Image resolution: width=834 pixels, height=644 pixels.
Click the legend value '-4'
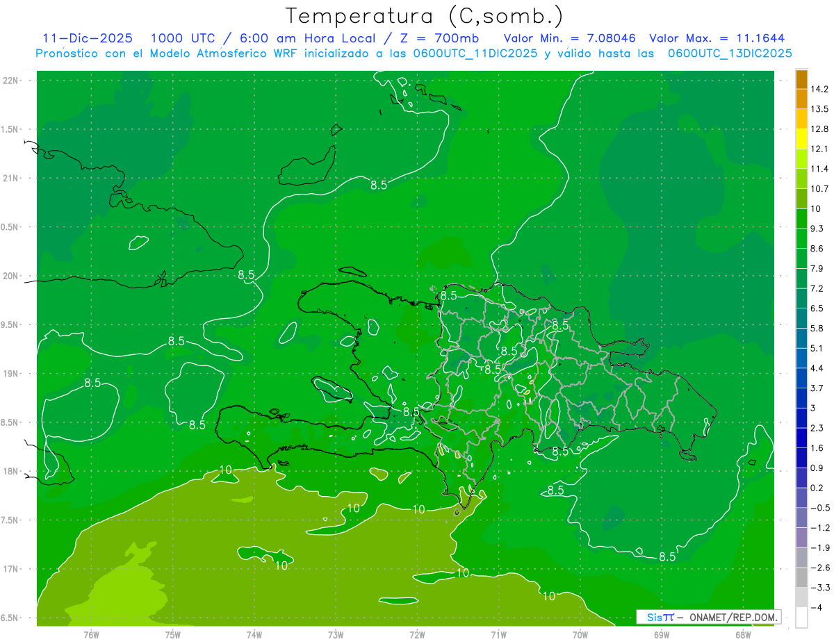[816, 608]
